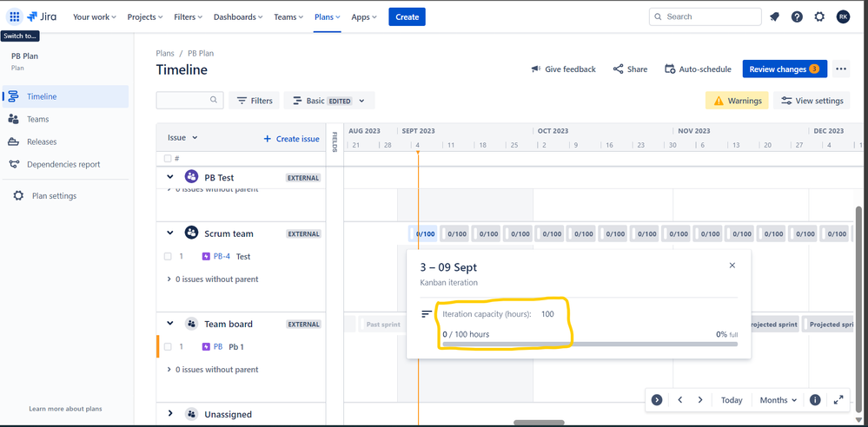This screenshot has height=427, width=868.
Task: Collapse the Scrum team group
Action: point(170,233)
